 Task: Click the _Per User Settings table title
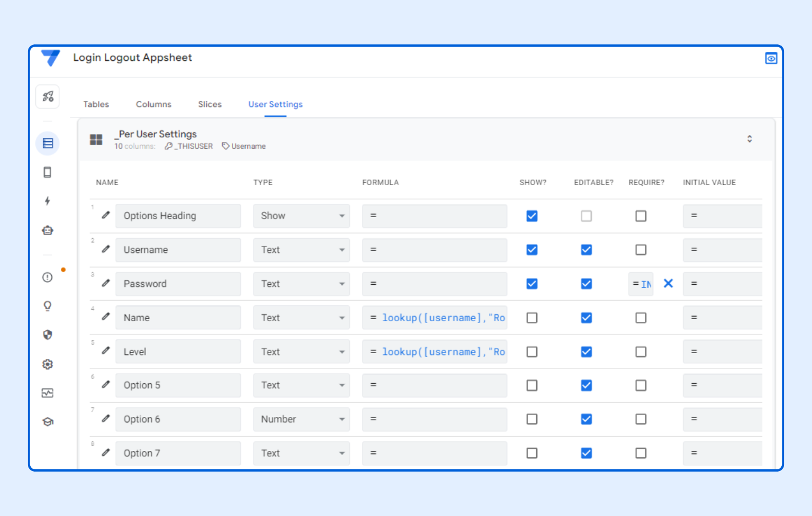156,134
